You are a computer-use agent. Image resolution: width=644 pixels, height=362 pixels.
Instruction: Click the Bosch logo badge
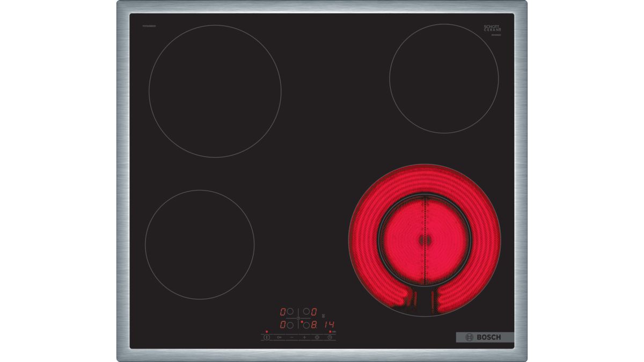pyautogui.click(x=484, y=337)
